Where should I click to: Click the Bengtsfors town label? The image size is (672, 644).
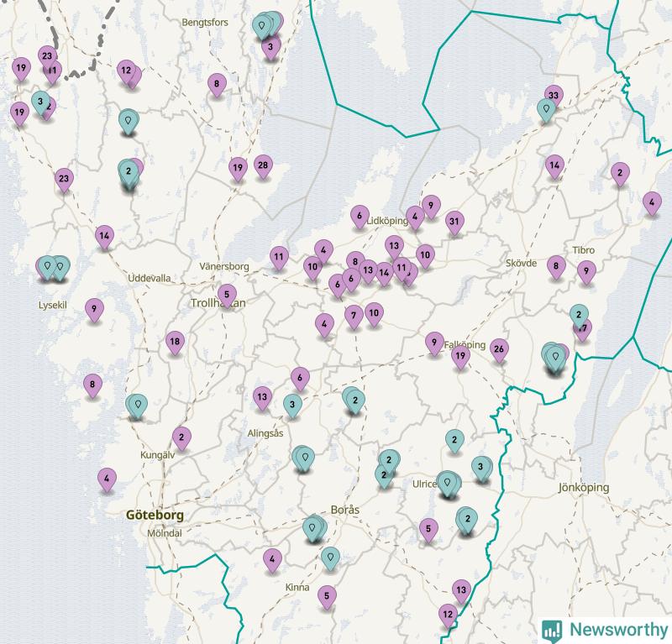point(205,23)
